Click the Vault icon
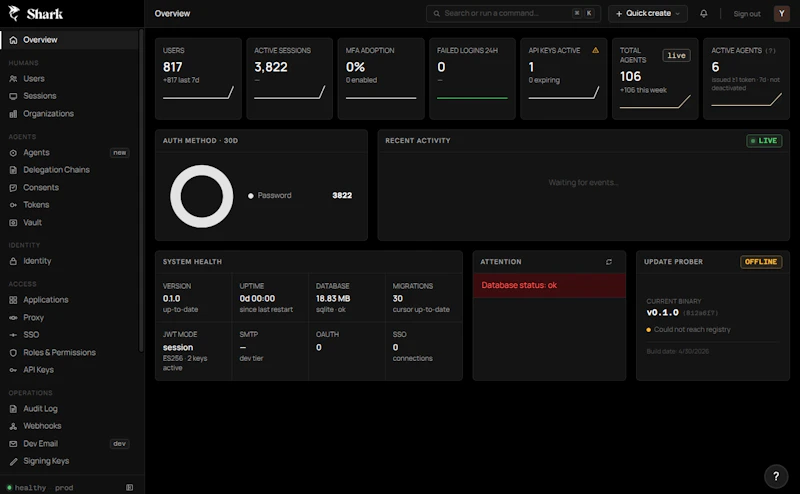The image size is (800, 494). click(x=13, y=223)
